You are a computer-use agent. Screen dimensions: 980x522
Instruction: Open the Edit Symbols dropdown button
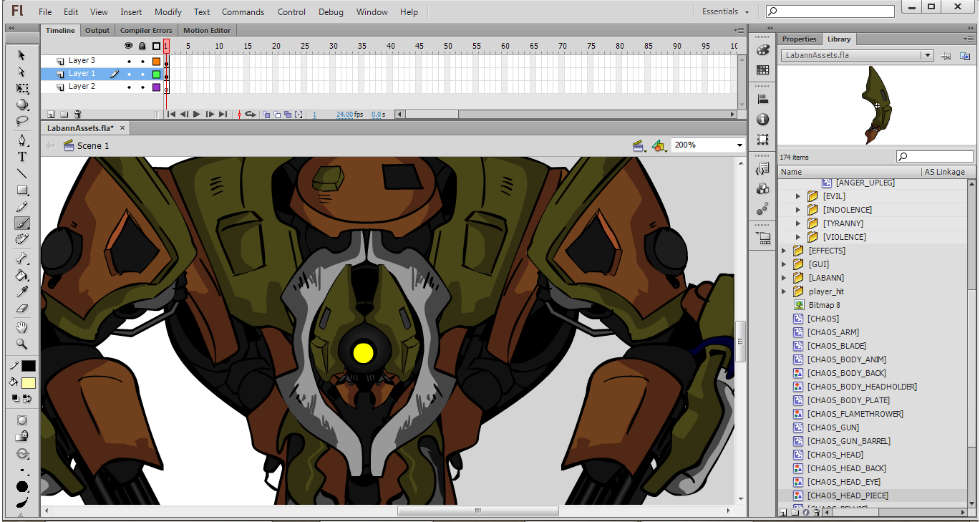660,145
